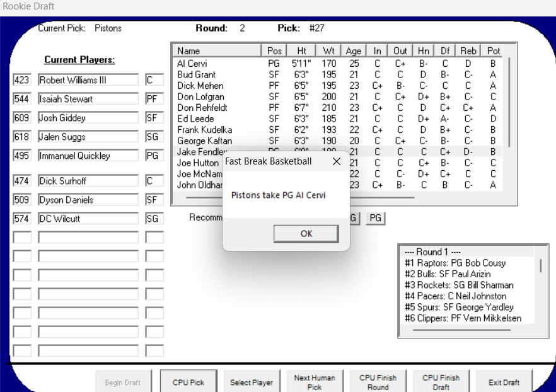Close the Fast Break Basketball dialog
The height and width of the screenshot is (392, 556).
tap(337, 161)
